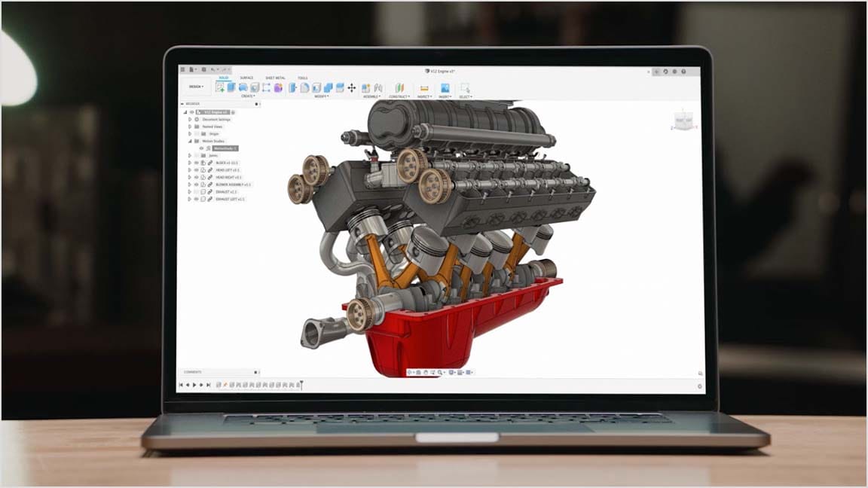Image resolution: width=868 pixels, height=488 pixels.
Task: Click the Measure ruler icon
Action: [424, 88]
